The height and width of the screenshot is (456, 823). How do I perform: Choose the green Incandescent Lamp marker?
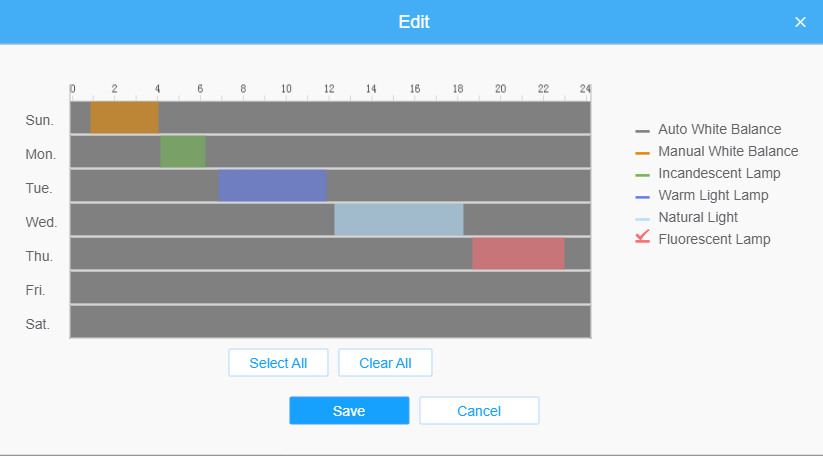pos(642,175)
